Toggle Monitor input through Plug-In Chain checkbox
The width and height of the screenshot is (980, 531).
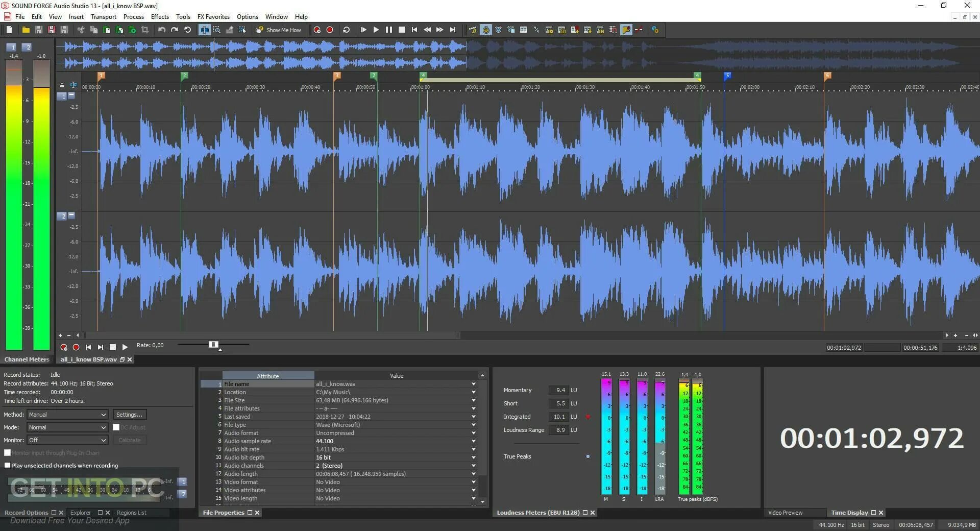click(x=7, y=452)
